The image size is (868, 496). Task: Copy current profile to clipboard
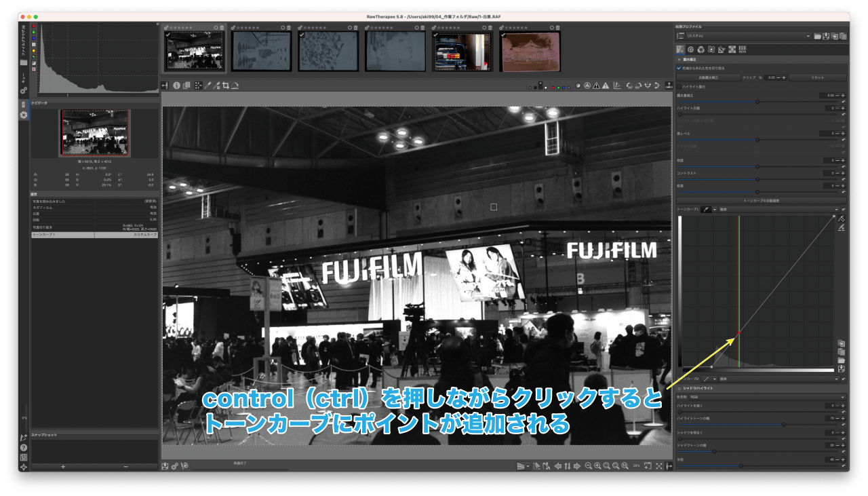click(834, 36)
